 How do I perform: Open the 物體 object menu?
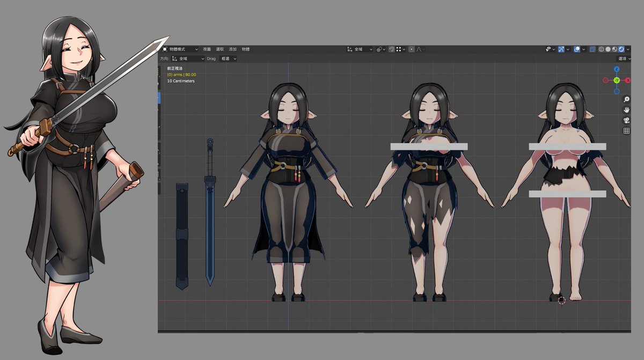[x=246, y=49]
